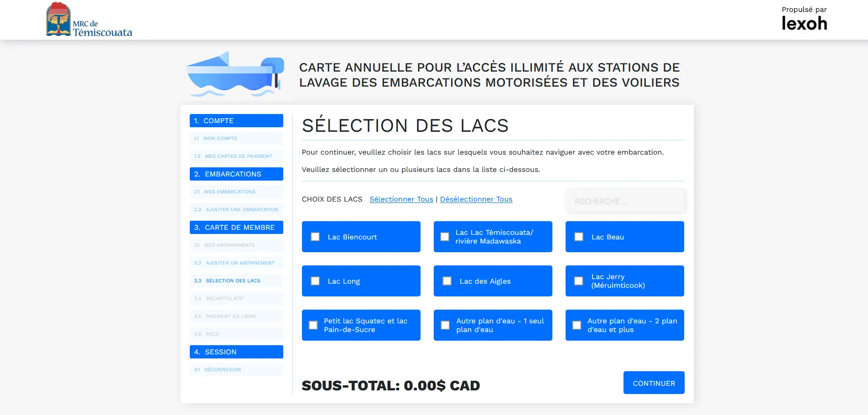This screenshot has width=868, height=415.
Task: Open Mon Compte in sidebar
Action: tap(220, 139)
